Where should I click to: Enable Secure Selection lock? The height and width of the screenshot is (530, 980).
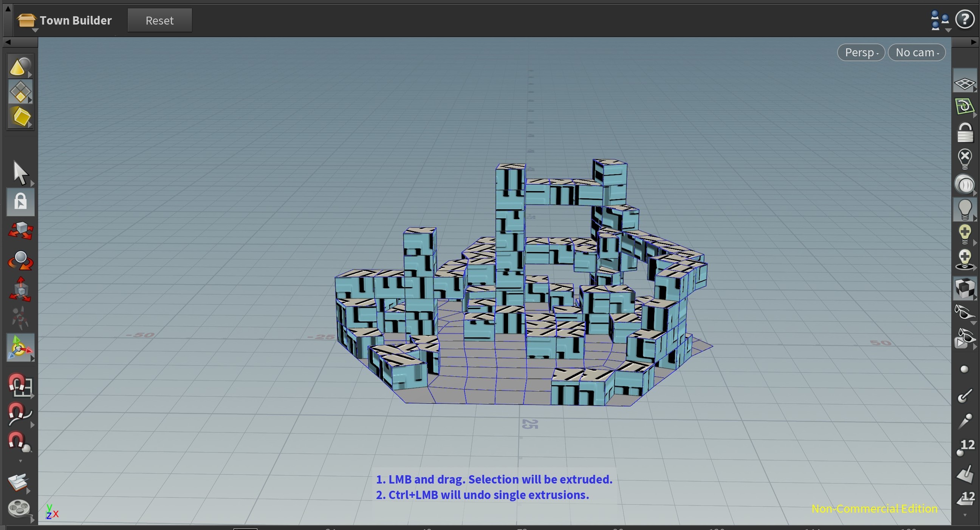20,202
